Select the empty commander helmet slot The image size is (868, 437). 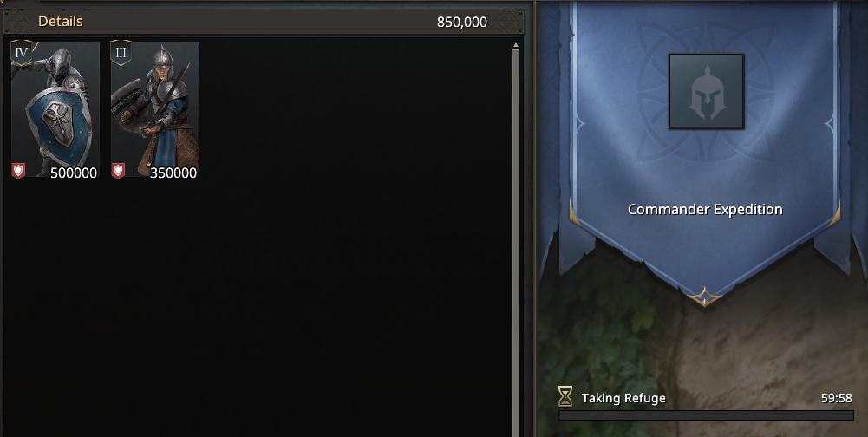(707, 91)
